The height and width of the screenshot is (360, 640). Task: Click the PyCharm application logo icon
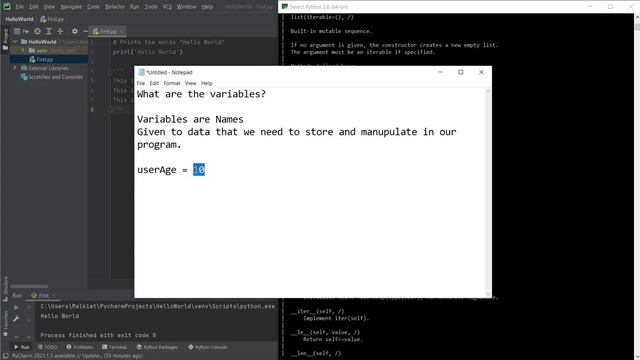pos(7,7)
